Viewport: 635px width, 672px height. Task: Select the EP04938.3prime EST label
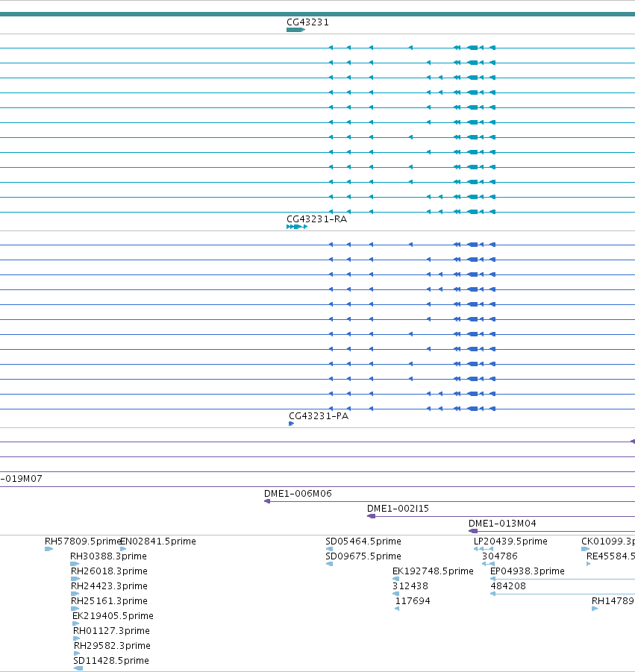[x=527, y=571]
